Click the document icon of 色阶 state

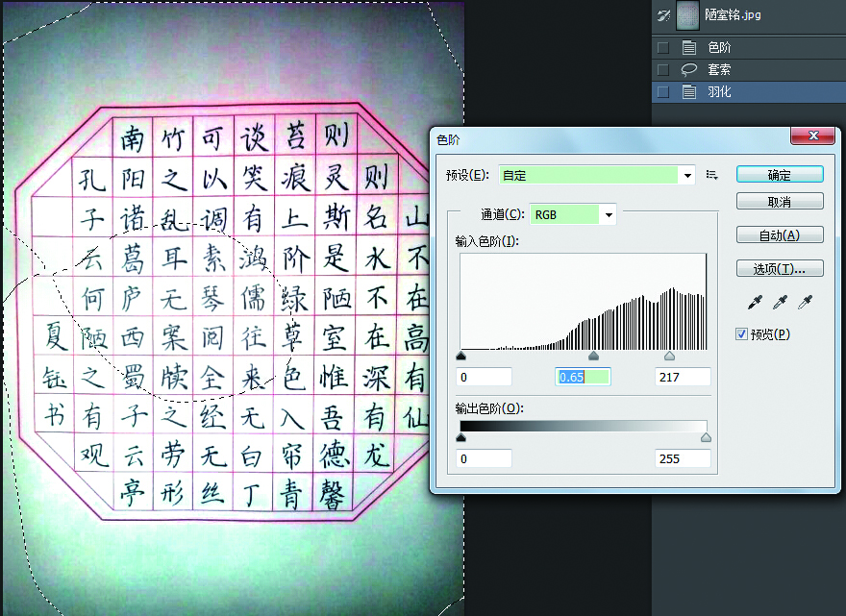[688, 47]
